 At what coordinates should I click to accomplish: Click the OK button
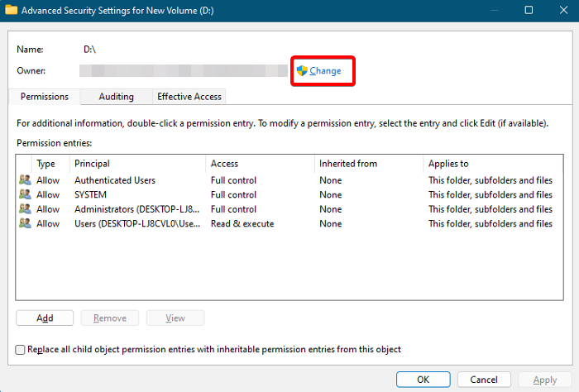point(423,380)
